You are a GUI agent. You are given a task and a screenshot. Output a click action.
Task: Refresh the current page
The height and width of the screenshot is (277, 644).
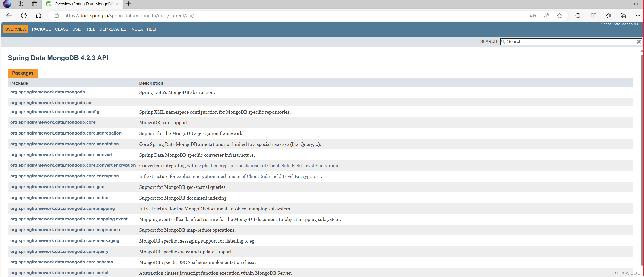coord(24,16)
